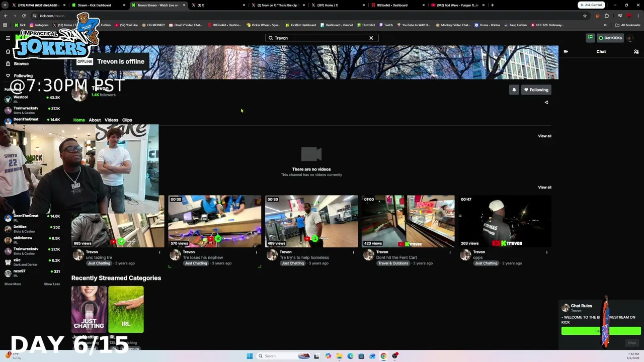644x362 pixels.
Task: Click the search box containing Trevon
Action: pyautogui.click(x=322, y=38)
